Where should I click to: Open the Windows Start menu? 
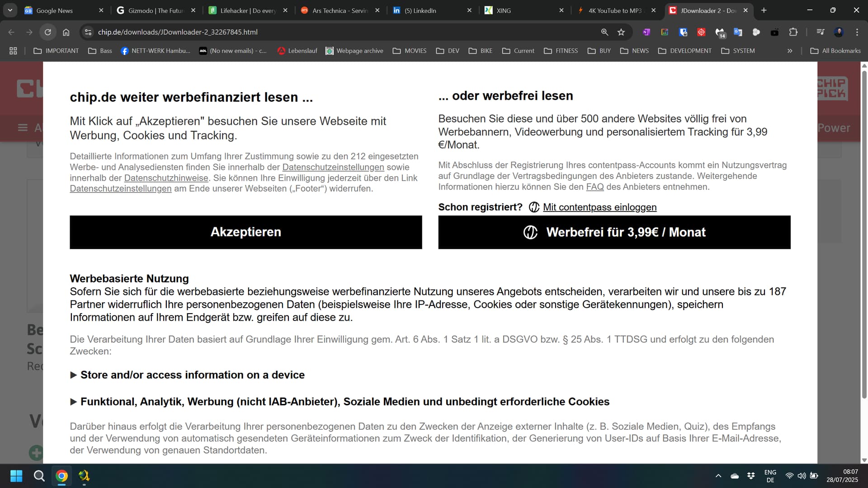pyautogui.click(x=16, y=476)
